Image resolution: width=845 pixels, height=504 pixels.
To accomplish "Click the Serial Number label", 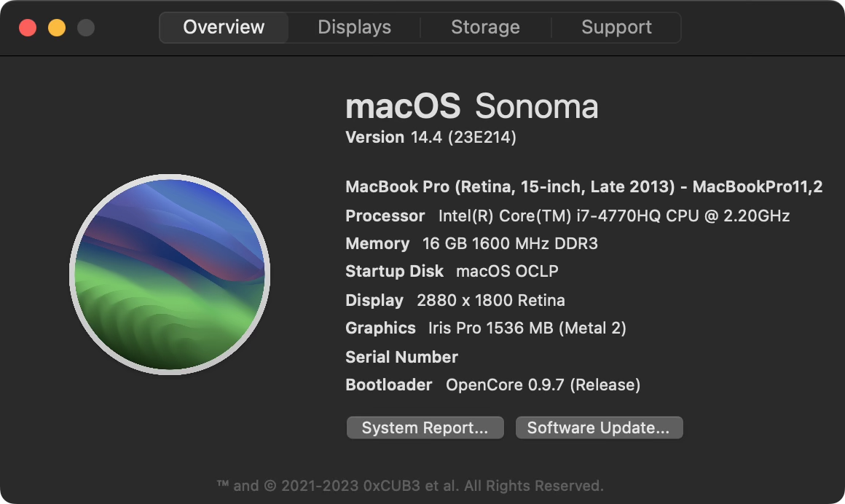I will tap(401, 357).
